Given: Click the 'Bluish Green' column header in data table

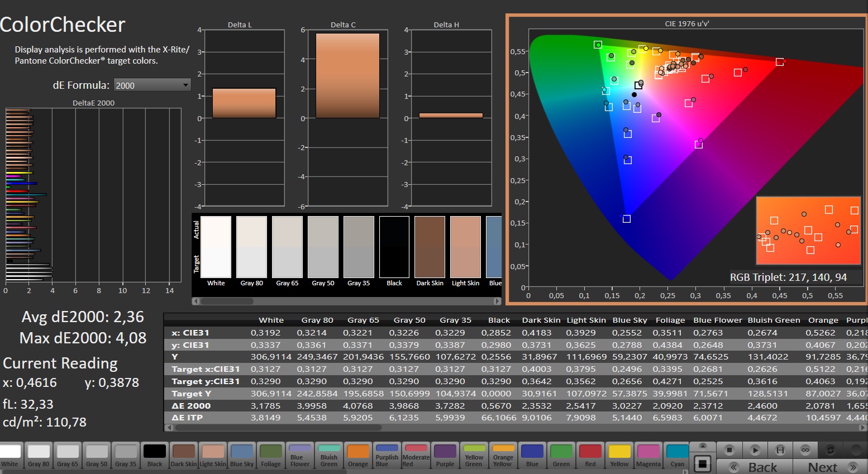Looking at the screenshot, I should click(x=774, y=320).
